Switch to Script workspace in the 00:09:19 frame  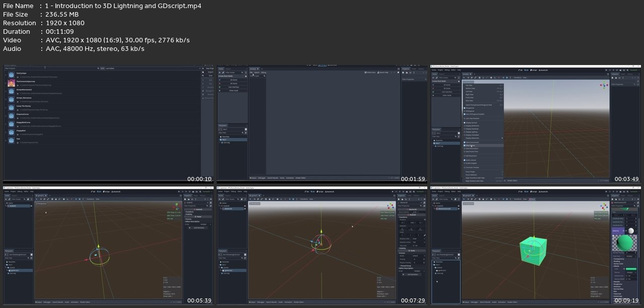[533, 192]
